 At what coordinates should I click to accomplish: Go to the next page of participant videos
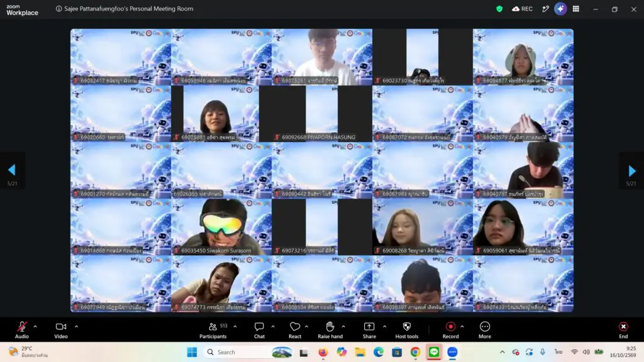click(631, 170)
